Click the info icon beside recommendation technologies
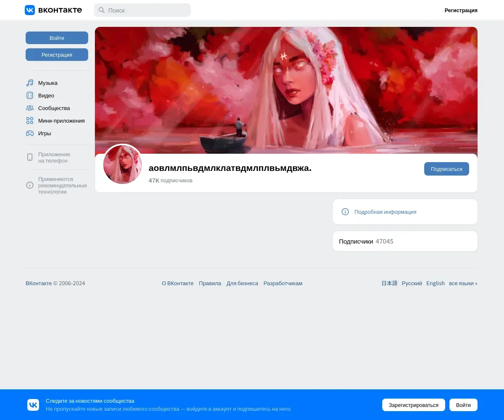504x420 pixels. point(30,185)
